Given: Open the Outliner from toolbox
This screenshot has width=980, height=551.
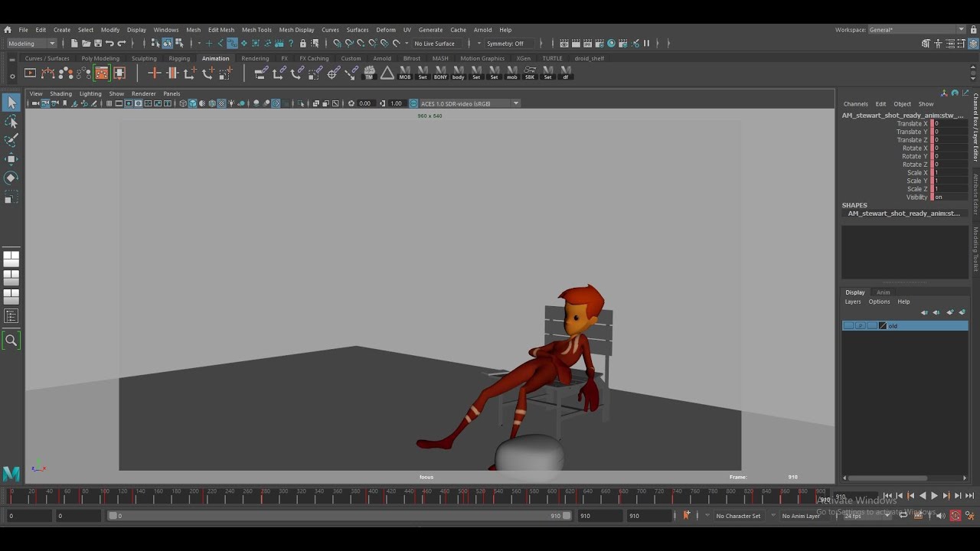Looking at the screenshot, I should 11,315.
